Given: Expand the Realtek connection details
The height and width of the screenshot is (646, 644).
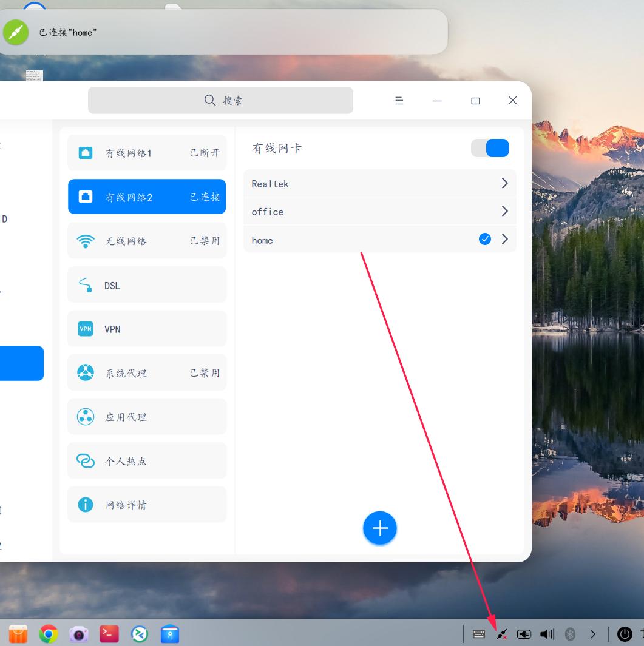Looking at the screenshot, I should point(504,183).
